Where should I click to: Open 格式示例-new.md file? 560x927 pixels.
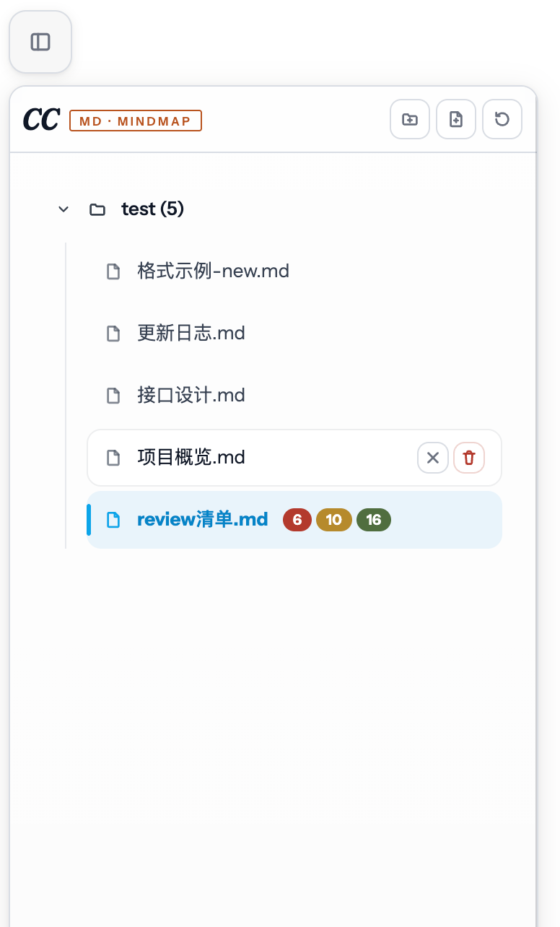(x=294, y=271)
